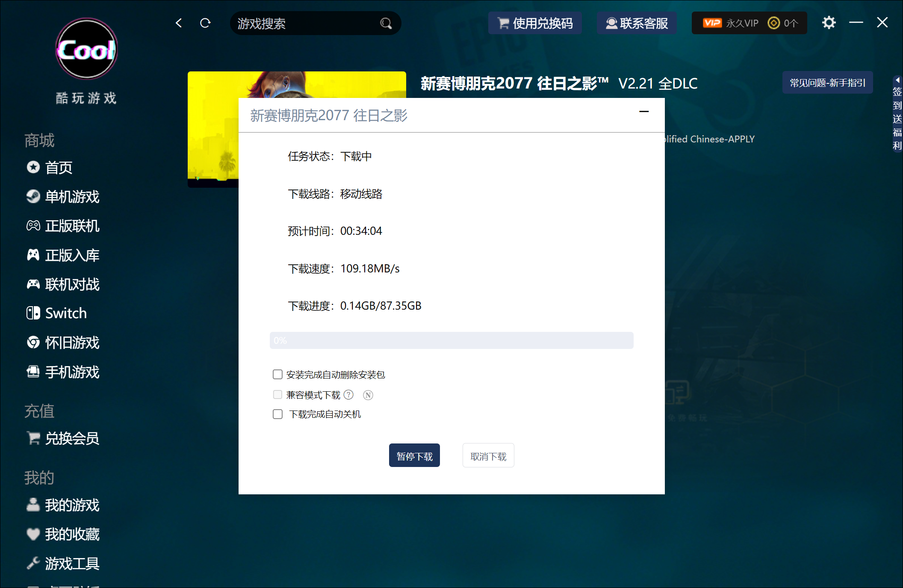The height and width of the screenshot is (588, 903).
Task: Click the 取消下载 button
Action: point(488,455)
